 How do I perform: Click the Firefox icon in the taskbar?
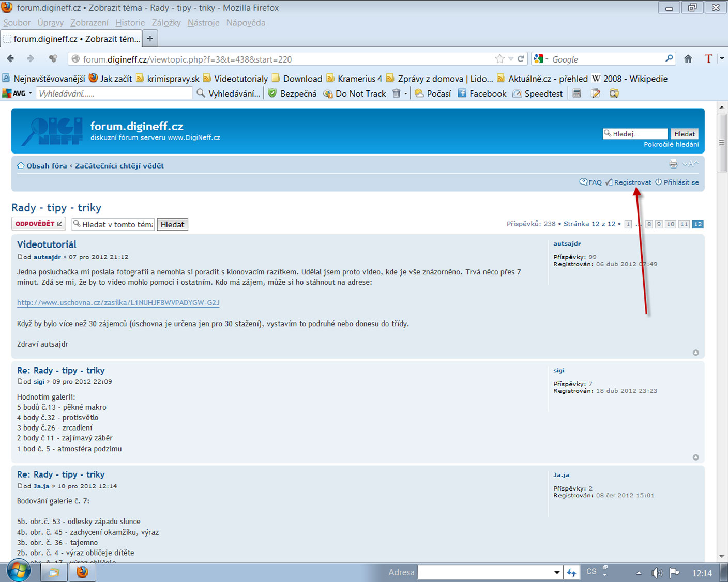tap(82, 572)
